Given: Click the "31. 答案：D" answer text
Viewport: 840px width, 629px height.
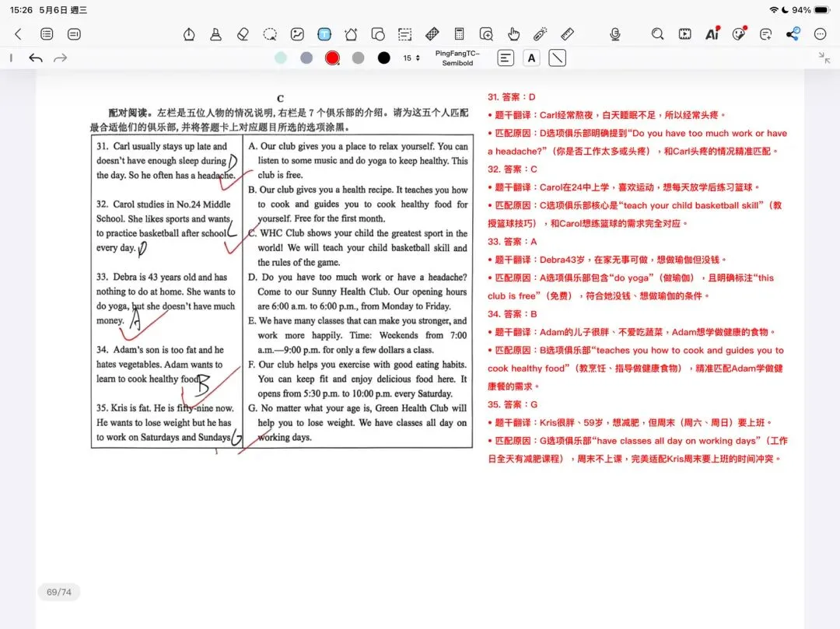Looking at the screenshot, I should pyautogui.click(x=511, y=97).
